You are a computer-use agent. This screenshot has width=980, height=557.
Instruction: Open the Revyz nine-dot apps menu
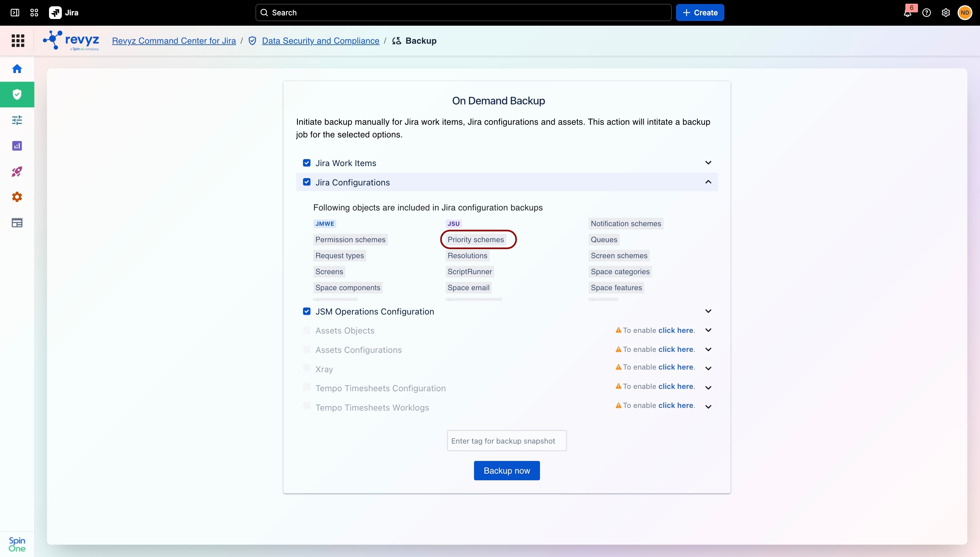point(18,41)
